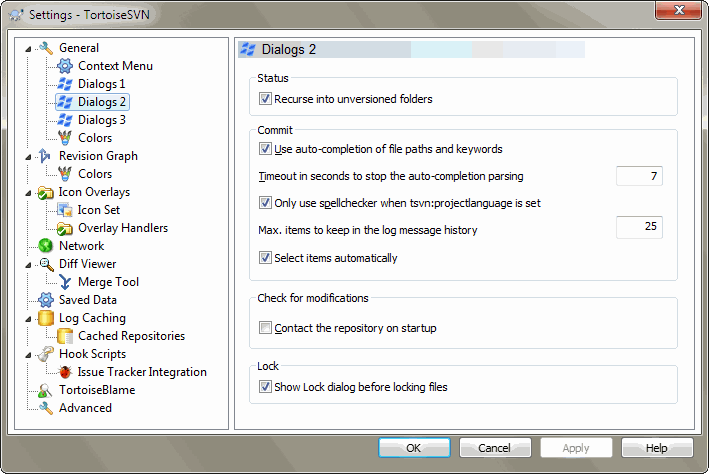The image size is (709, 474).
Task: Click the Revision Graph branch icon
Action: pyautogui.click(x=45, y=156)
